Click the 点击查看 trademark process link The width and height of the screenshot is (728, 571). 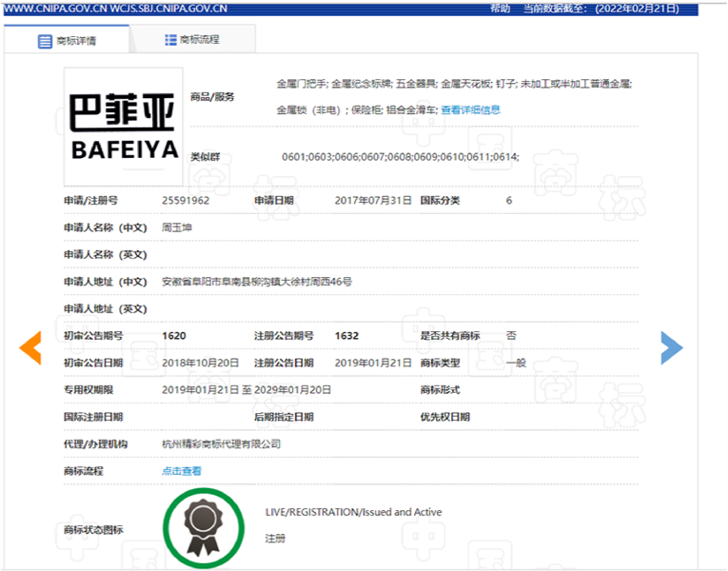tap(182, 471)
